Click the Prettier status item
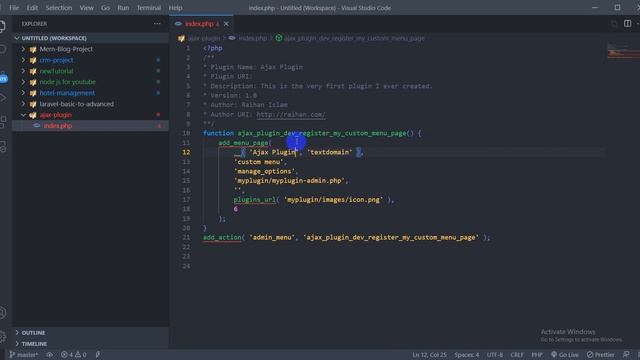Screen dimensions: 640x360 tap(600, 355)
